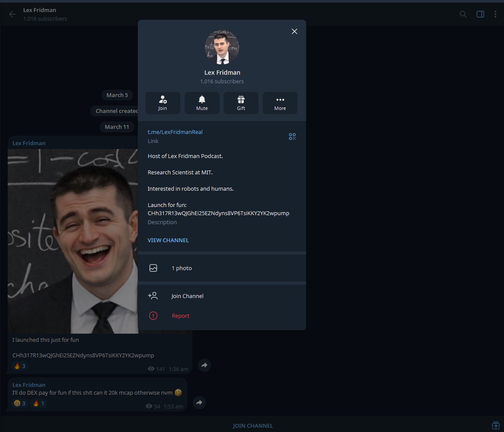Select Join Channel in the popup list
The width and height of the screenshot is (504, 432).
click(222, 296)
